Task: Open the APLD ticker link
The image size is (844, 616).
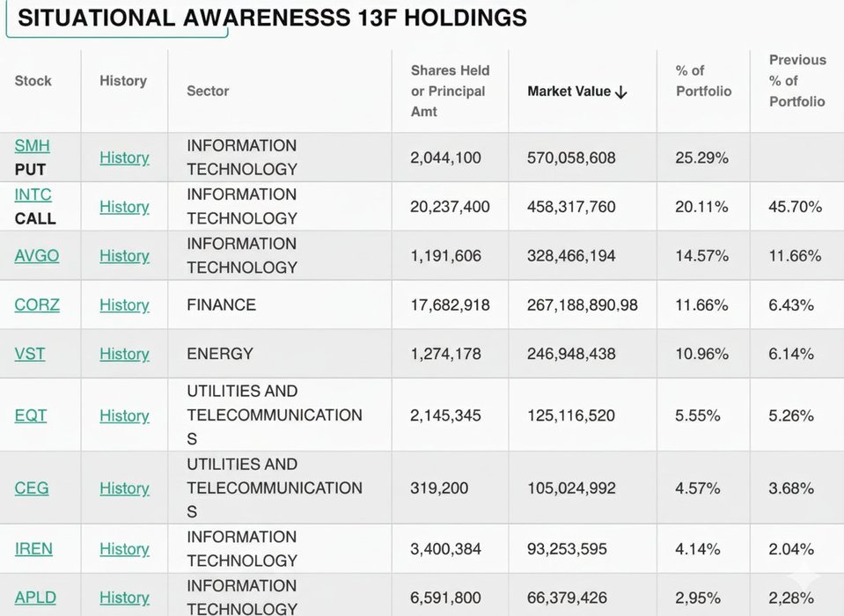Action: (35, 598)
